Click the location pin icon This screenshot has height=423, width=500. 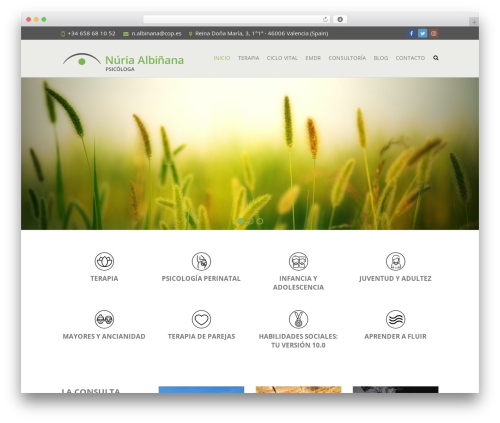pos(191,34)
